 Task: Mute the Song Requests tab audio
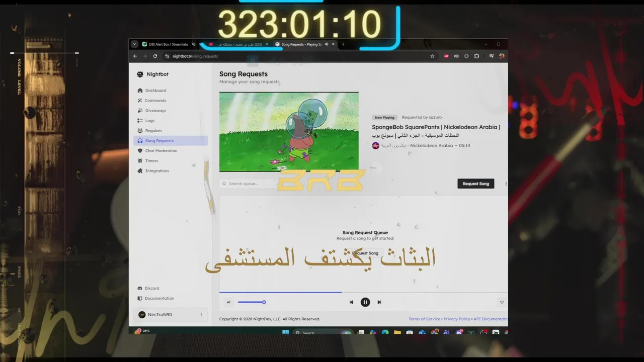pos(326,44)
